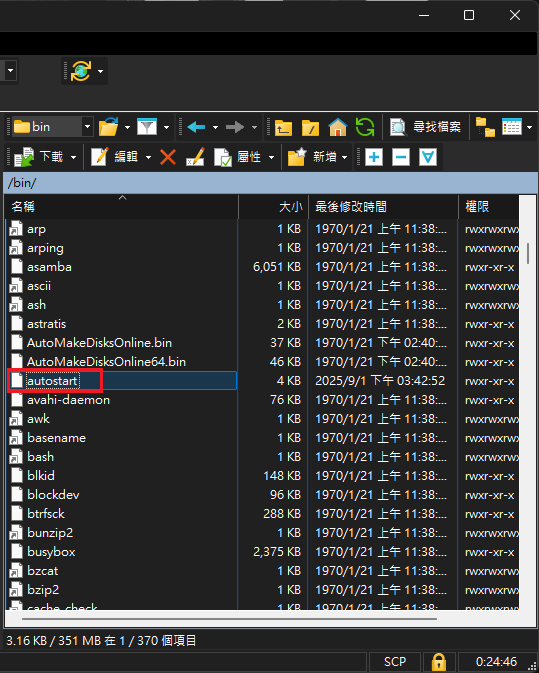Click the horizontal scrollbar at list bottom
Viewport: 539px width, 673px height.
point(229,618)
